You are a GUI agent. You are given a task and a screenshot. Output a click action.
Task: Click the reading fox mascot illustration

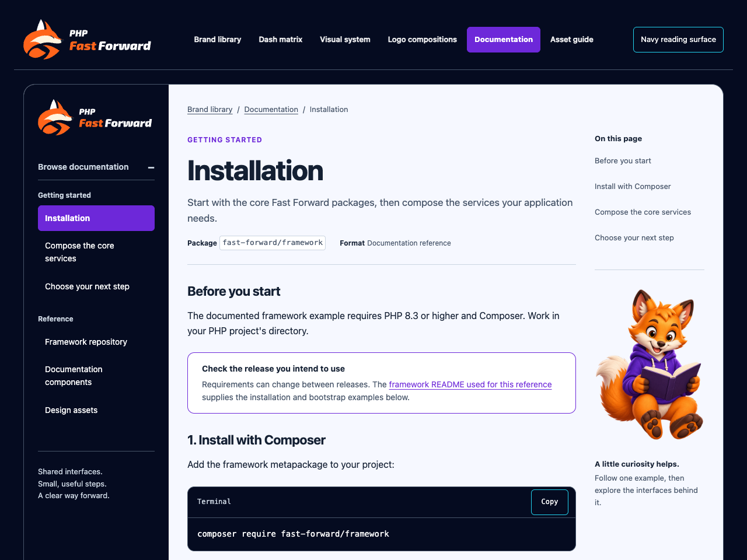click(650, 365)
